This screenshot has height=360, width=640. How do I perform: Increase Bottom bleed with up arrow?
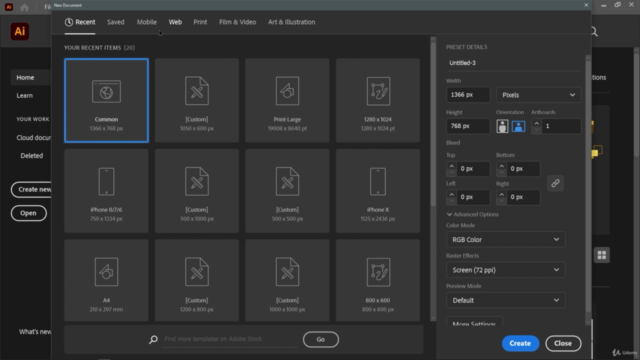pos(501,166)
